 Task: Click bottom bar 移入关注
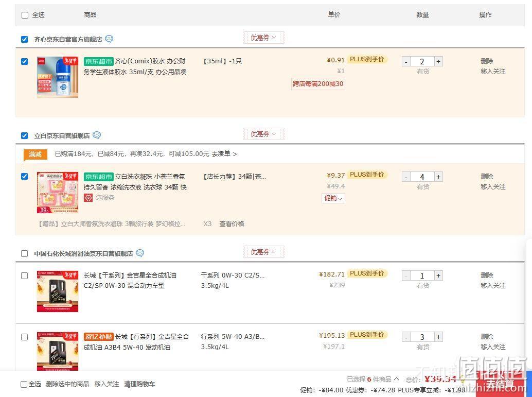coord(107,384)
